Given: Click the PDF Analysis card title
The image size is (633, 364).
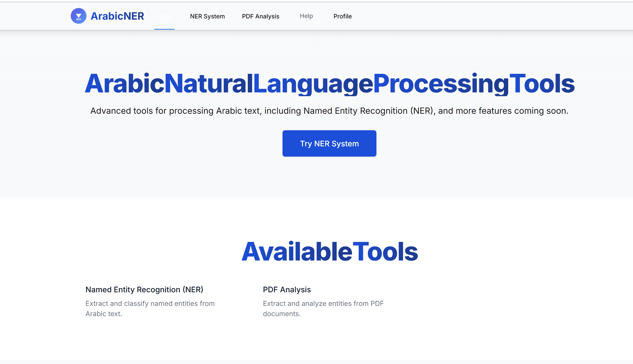Looking at the screenshot, I should point(287,290).
